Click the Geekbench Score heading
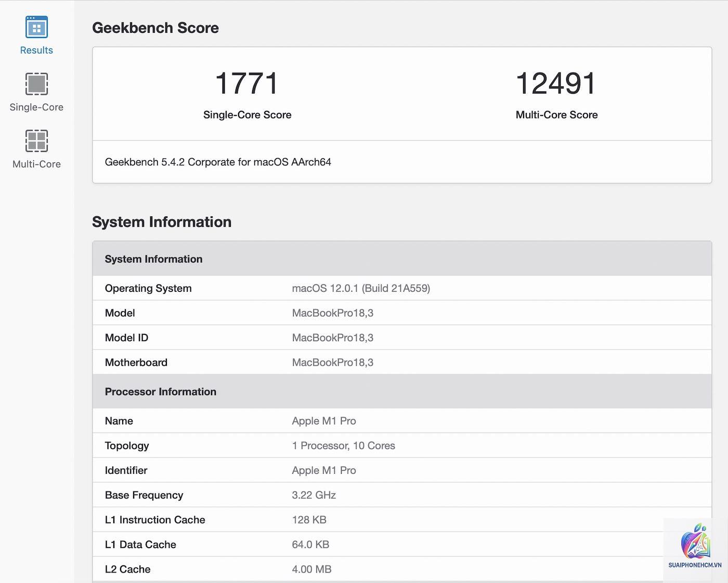The image size is (728, 583). (155, 28)
